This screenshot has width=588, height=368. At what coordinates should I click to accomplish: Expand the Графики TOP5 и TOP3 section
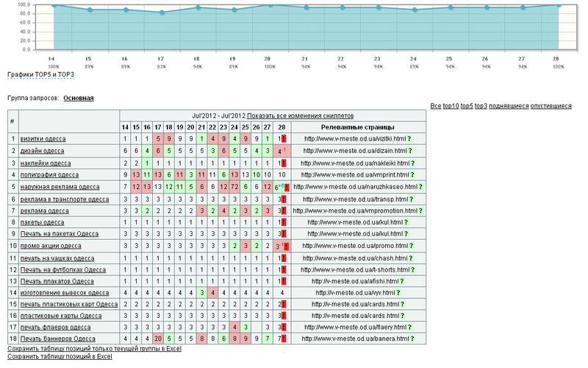(40, 74)
